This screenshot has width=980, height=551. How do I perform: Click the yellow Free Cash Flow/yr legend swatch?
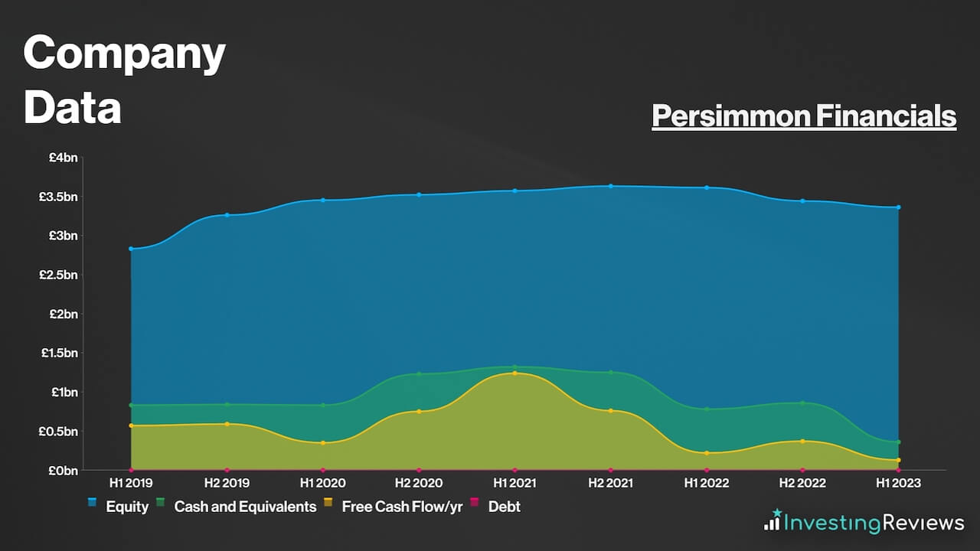click(x=328, y=503)
